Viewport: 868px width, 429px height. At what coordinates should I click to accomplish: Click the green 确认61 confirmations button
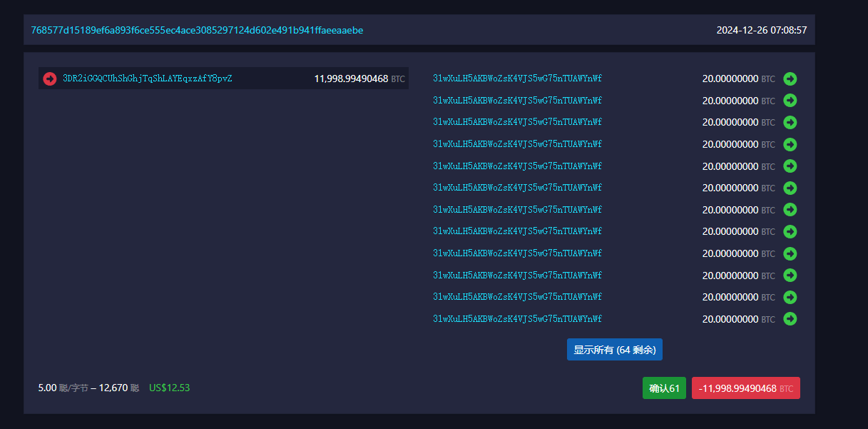[664, 388]
